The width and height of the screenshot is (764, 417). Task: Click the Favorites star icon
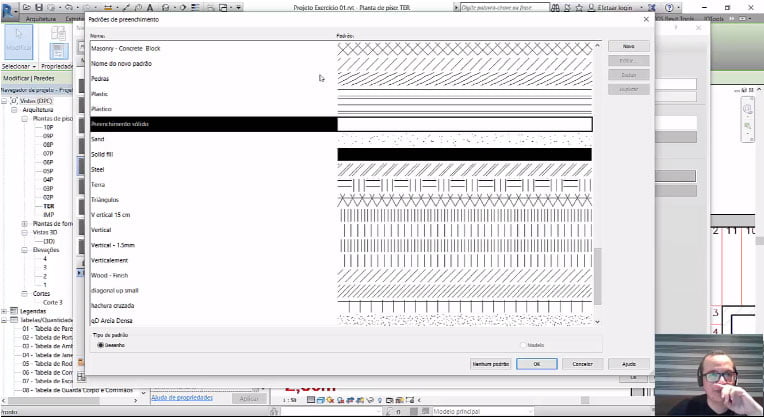579,8
